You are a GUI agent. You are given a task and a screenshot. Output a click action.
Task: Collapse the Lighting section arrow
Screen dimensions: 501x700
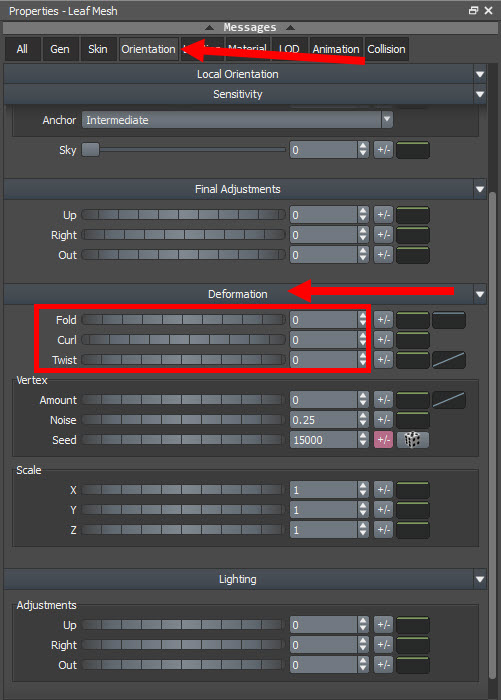pos(480,579)
